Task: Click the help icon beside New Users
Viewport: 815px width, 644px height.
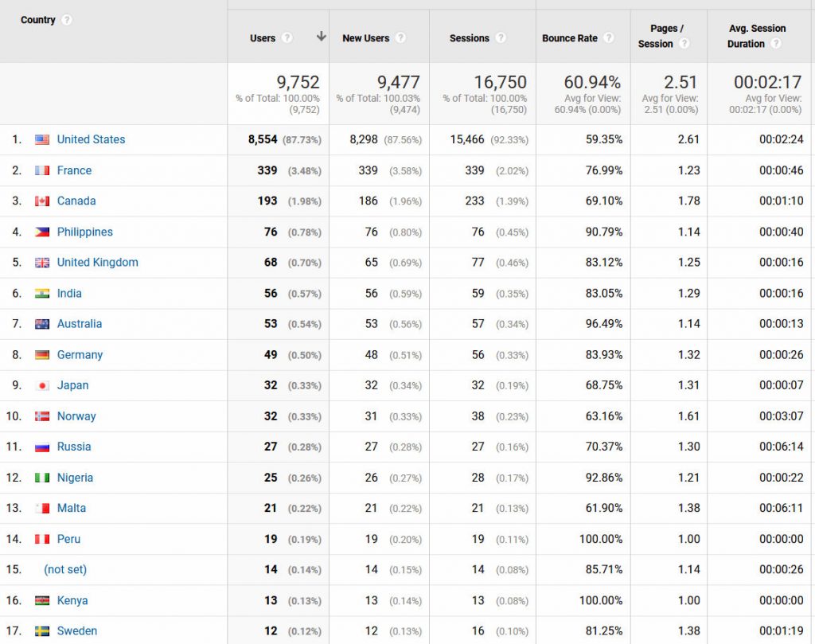Action: coord(400,38)
